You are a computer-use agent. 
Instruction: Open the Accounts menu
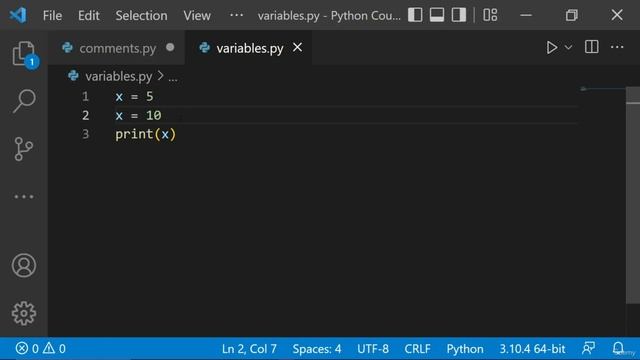[x=24, y=266]
